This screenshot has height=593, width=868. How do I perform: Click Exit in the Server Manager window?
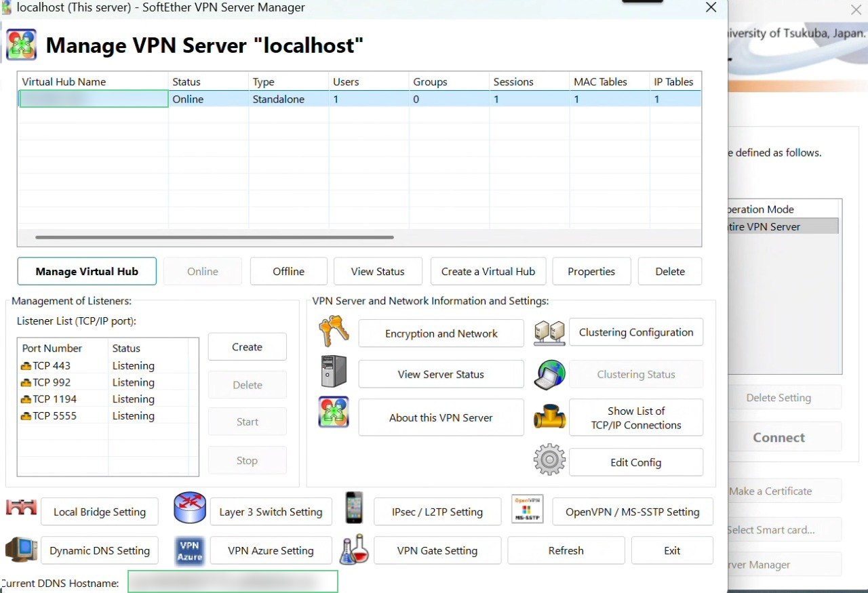click(672, 550)
